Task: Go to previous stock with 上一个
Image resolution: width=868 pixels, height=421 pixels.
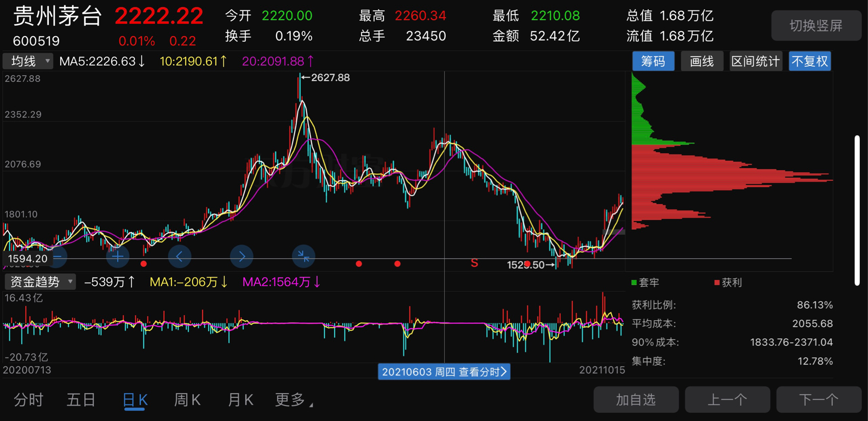Action: 728,400
